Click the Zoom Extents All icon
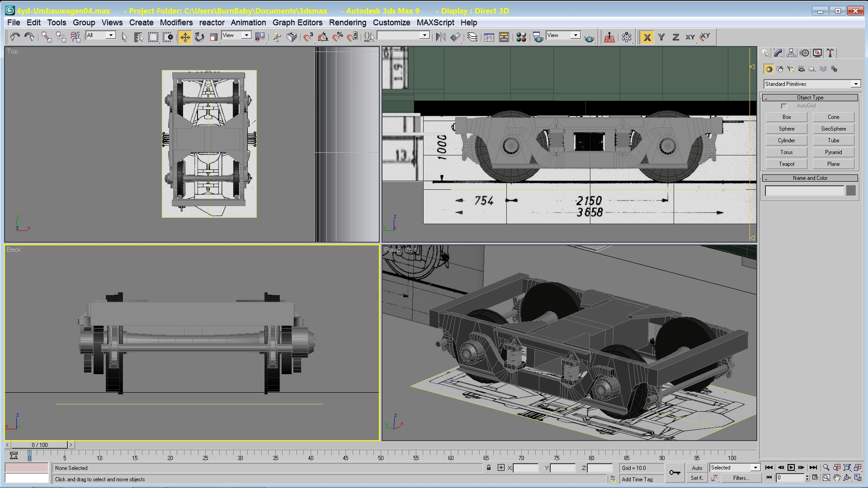Image resolution: width=868 pixels, height=488 pixels. pos(858,468)
